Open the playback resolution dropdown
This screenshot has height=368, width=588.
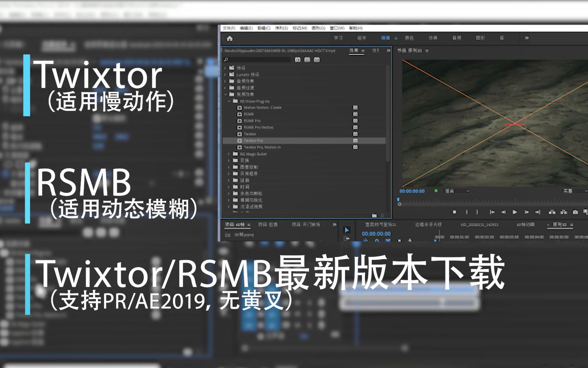click(x=575, y=191)
